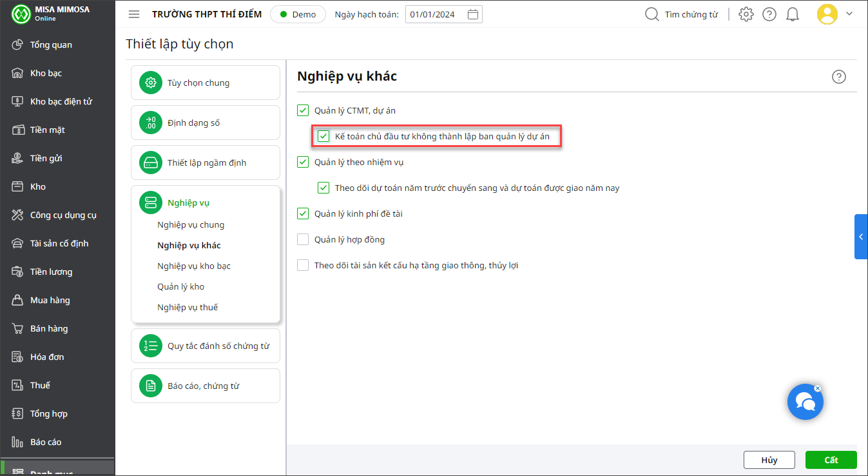The image size is (868, 476).
Task: Click the Tổng hợp icon
Action: coord(18,413)
